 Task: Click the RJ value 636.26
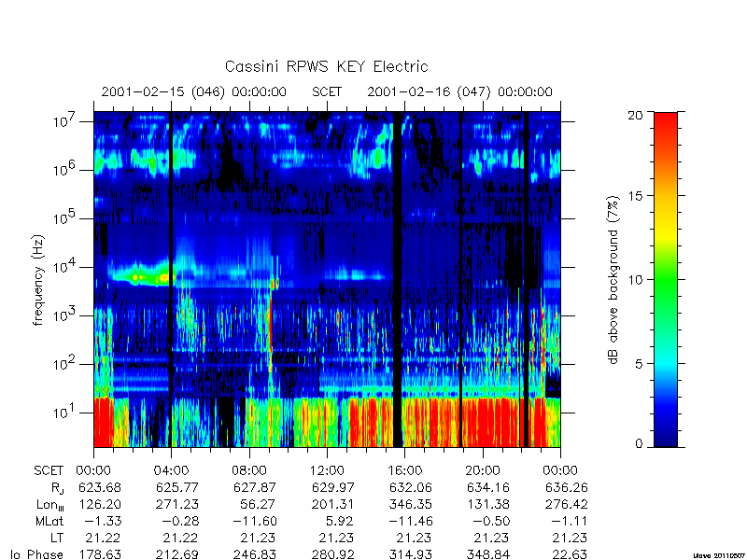pyautogui.click(x=567, y=487)
